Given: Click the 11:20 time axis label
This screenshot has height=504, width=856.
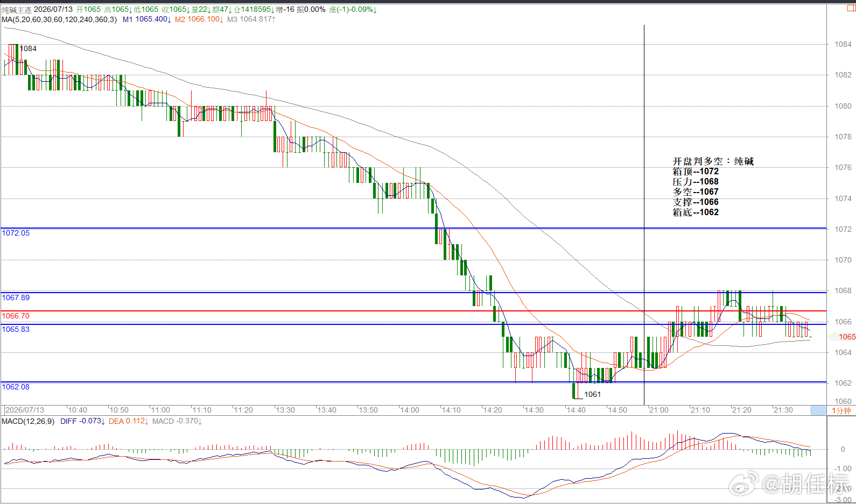Looking at the screenshot, I should coord(243,410).
